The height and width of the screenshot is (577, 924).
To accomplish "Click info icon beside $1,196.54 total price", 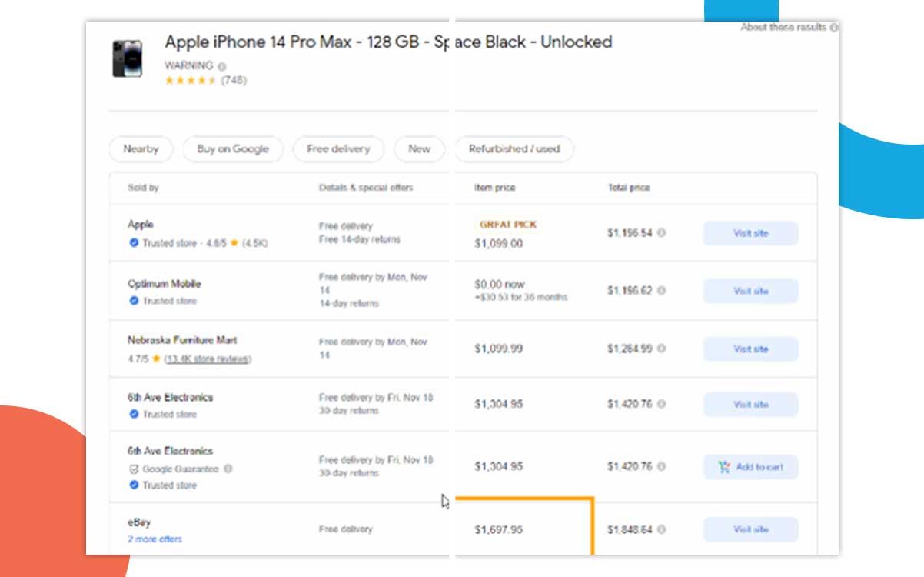I will (x=661, y=233).
